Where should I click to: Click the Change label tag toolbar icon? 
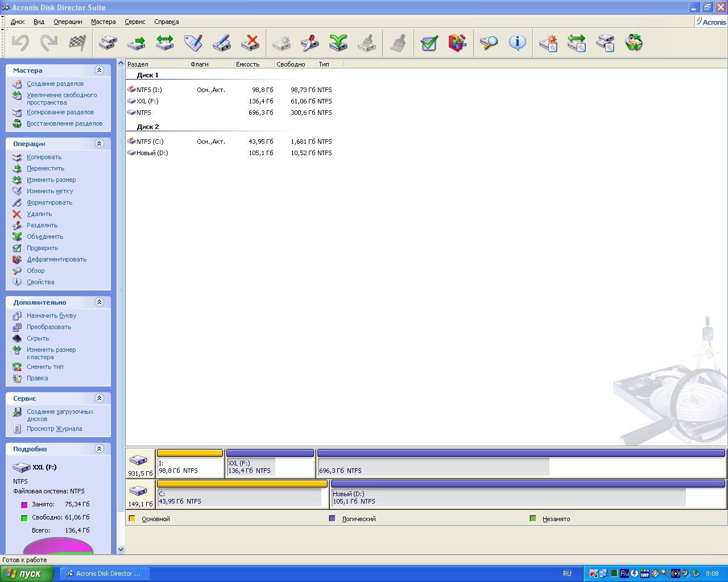[193, 43]
